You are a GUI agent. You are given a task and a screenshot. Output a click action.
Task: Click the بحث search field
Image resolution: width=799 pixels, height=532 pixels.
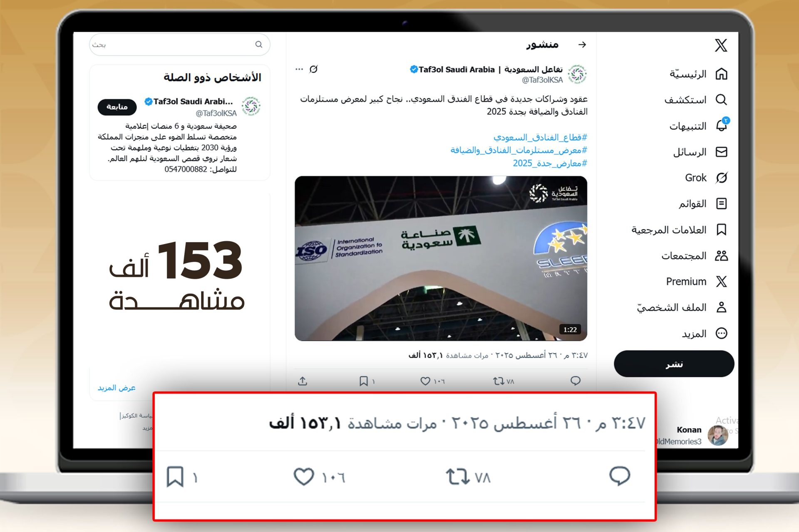click(180, 45)
